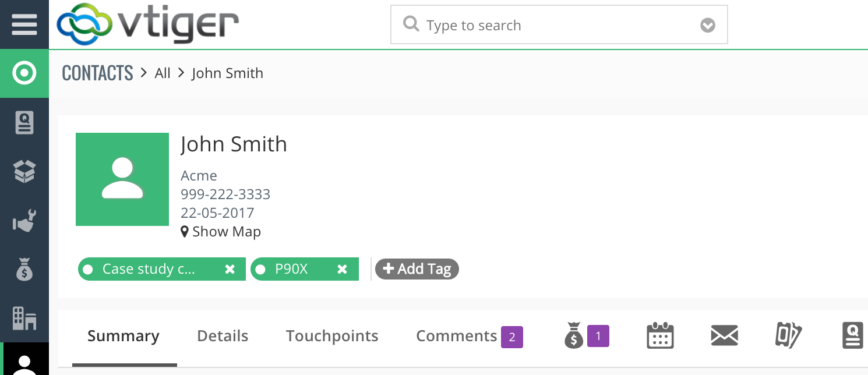Remove the Case study tag
This screenshot has width=868, height=375.
(230, 269)
